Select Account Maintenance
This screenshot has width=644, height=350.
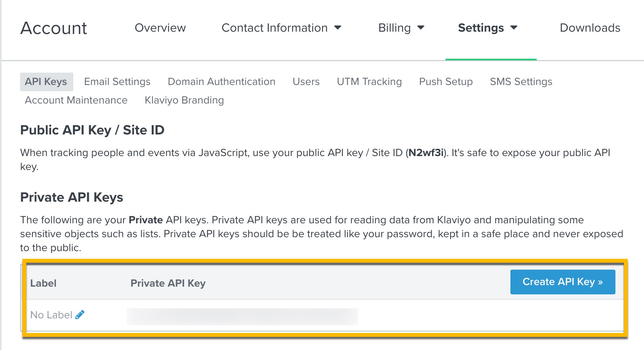(x=76, y=100)
